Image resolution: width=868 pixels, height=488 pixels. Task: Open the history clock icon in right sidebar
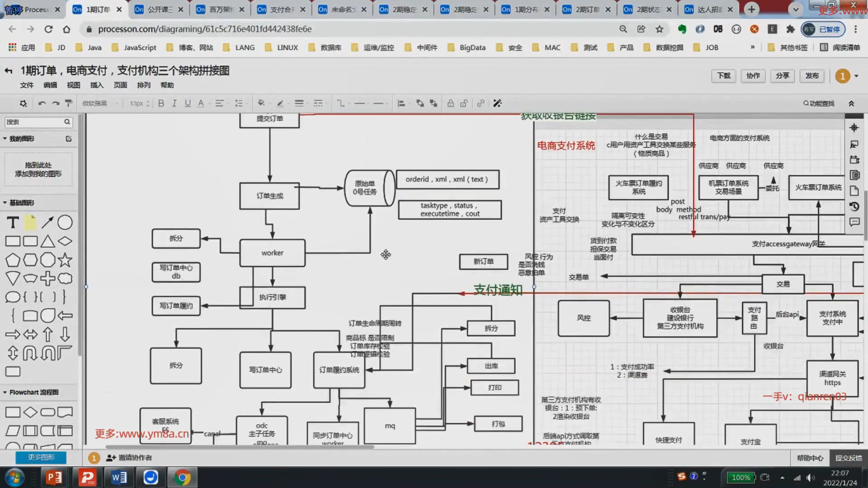854,206
